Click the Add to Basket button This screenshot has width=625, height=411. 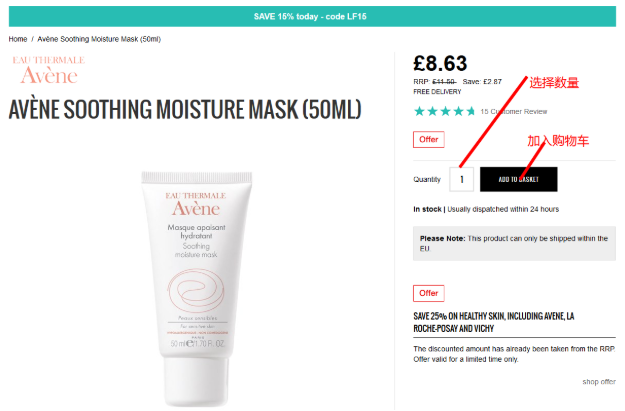tap(518, 179)
